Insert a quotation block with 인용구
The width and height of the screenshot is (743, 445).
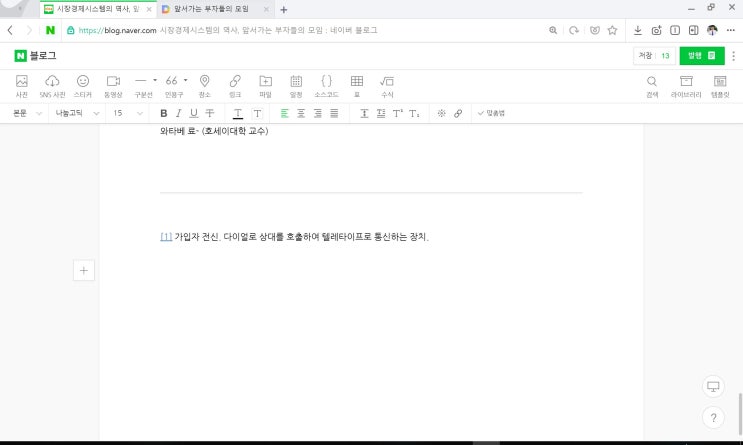pyautogui.click(x=172, y=86)
